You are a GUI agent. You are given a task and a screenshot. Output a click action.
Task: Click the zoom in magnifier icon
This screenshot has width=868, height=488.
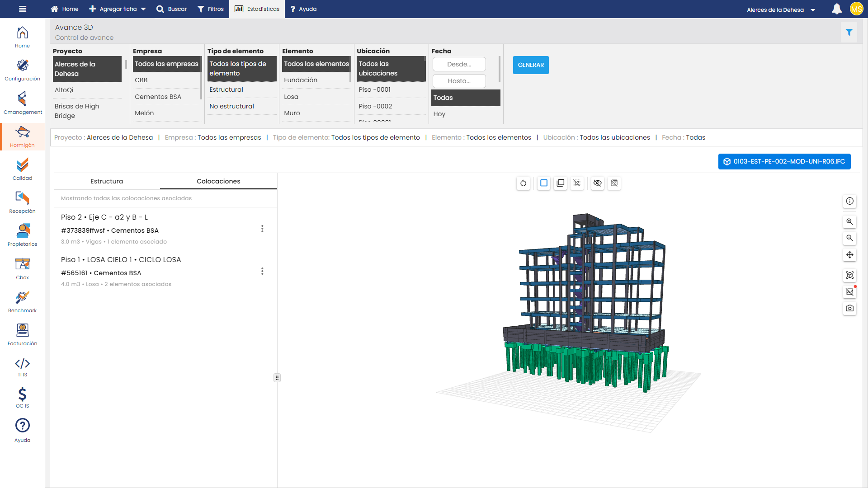[849, 221]
